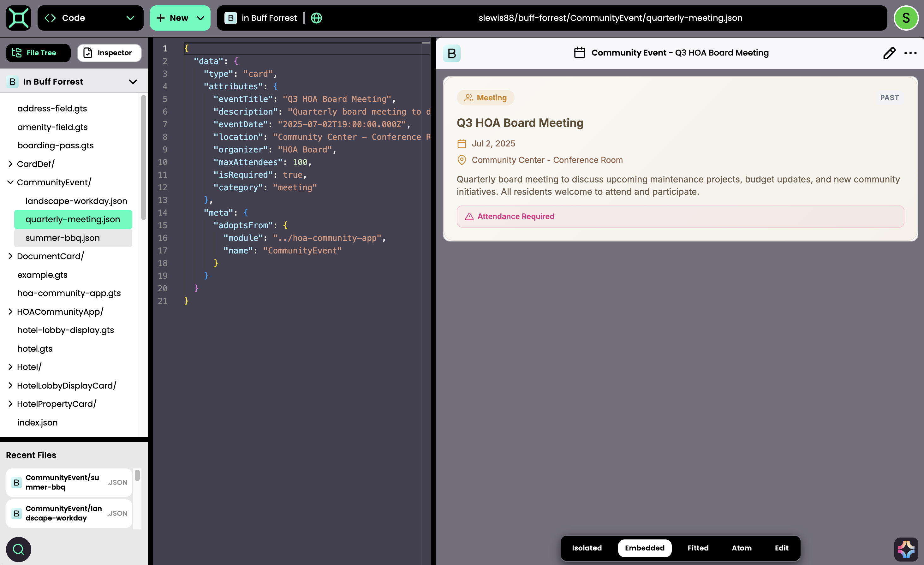Select Embedded format
Screen dimensions: 924x565
(644, 548)
